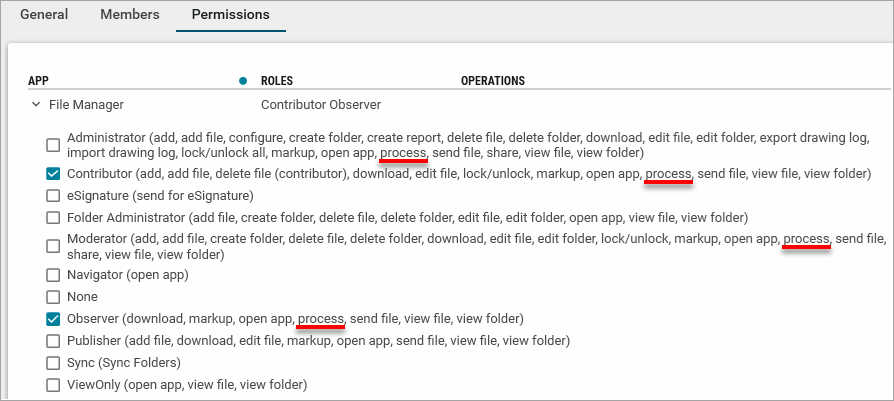This screenshot has height=401, width=894.
Task: Enable the Moderator role checkbox
Action: point(53,245)
